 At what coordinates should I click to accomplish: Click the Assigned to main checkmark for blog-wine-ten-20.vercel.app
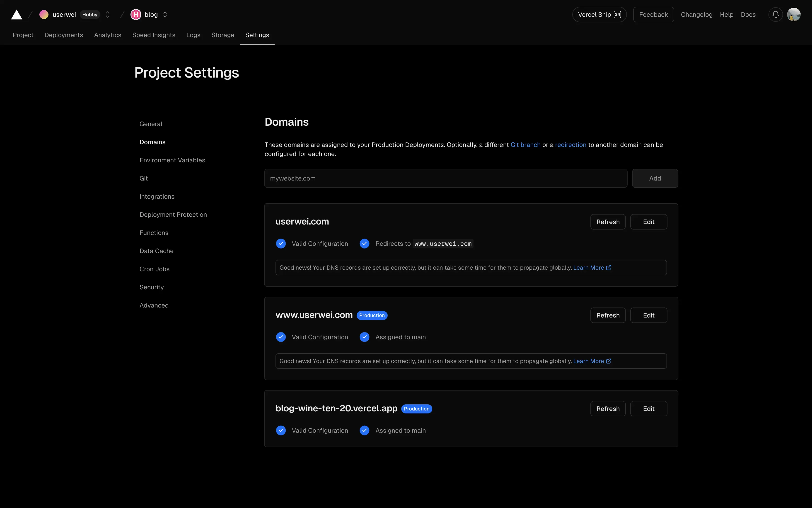tap(364, 430)
